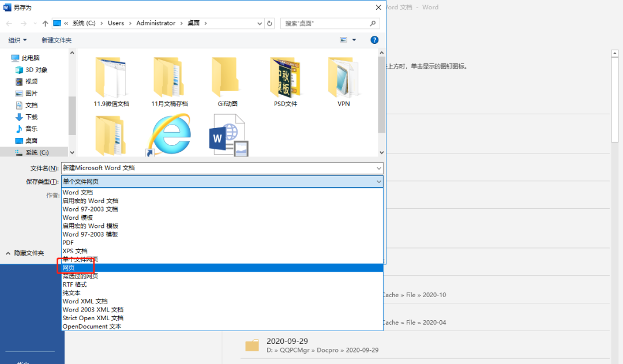The image size is (623, 364).
Task: Choose PDF in the save type list
Action: tap(68, 243)
